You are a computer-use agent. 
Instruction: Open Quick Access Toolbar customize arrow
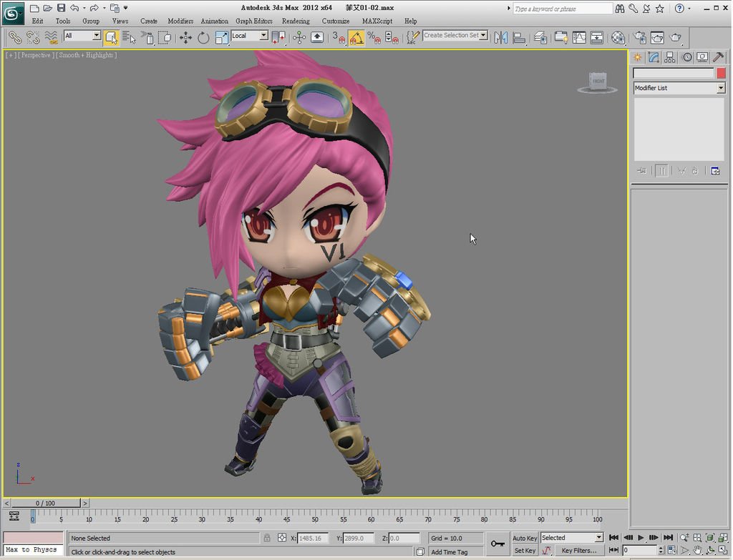(126, 8)
